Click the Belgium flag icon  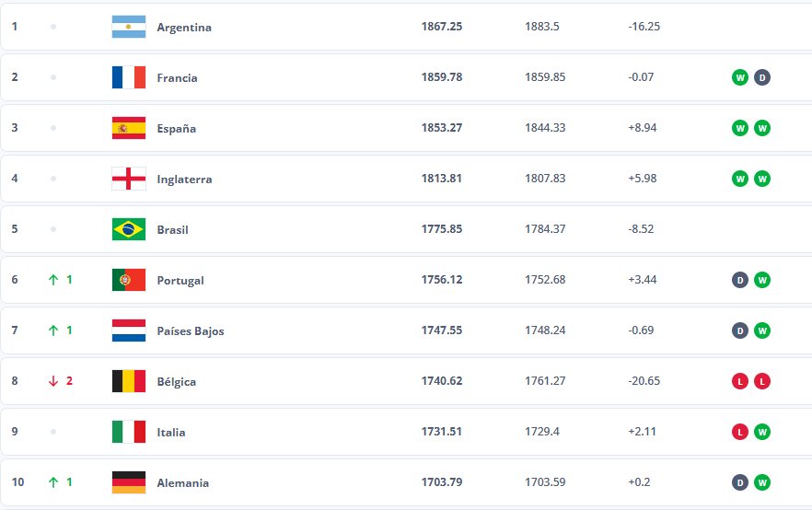click(x=129, y=382)
